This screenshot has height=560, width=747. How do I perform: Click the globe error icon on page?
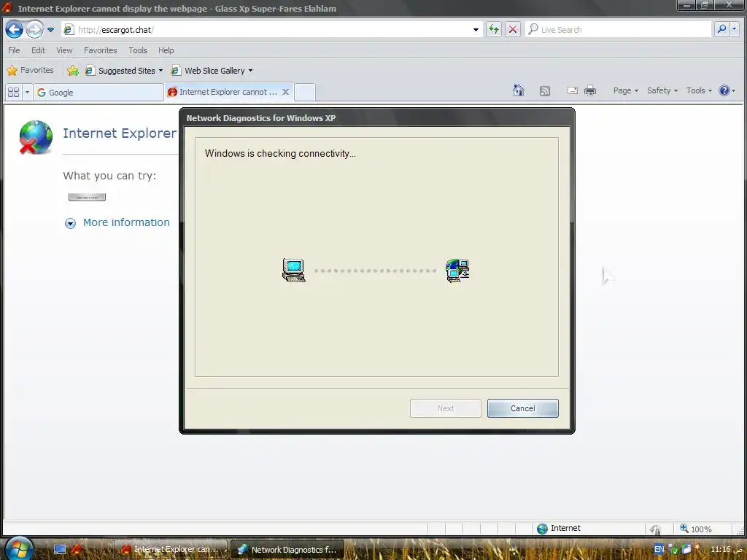pos(36,138)
